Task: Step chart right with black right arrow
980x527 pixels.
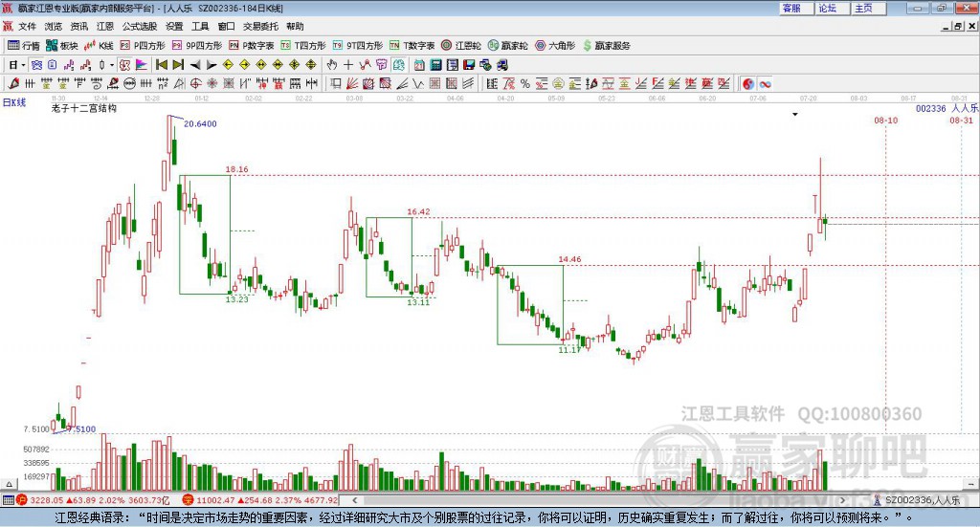Action: (212, 65)
